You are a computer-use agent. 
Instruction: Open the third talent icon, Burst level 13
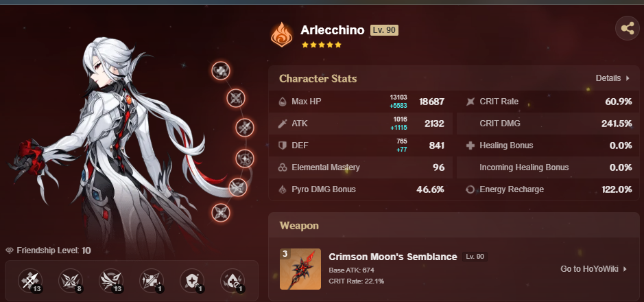pyautogui.click(x=111, y=281)
